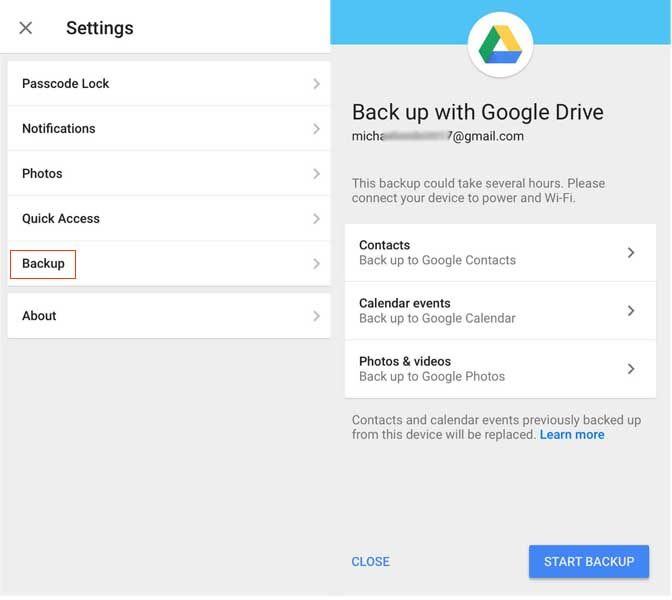This screenshot has height=600, width=672.
Task: Tap the chevron in the Backup row
Action: [316, 264]
